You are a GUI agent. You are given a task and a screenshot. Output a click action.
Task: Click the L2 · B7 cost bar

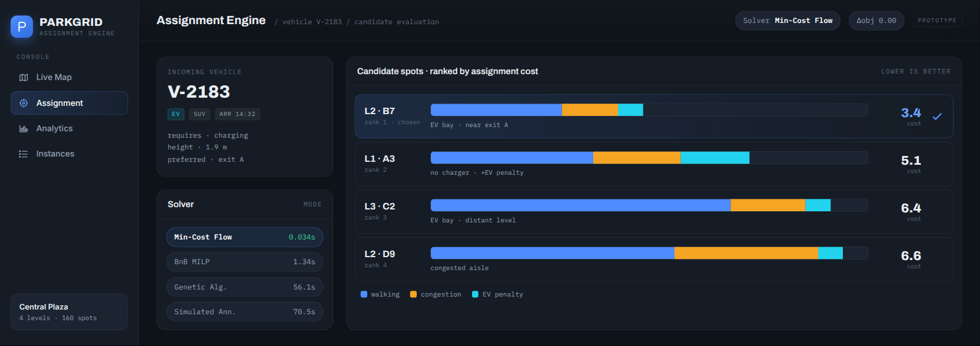649,110
